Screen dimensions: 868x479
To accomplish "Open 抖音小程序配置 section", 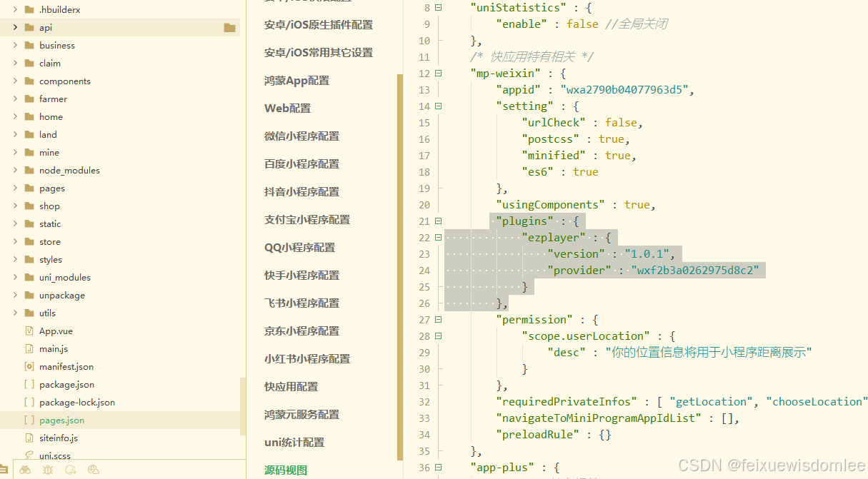I will [x=302, y=192].
